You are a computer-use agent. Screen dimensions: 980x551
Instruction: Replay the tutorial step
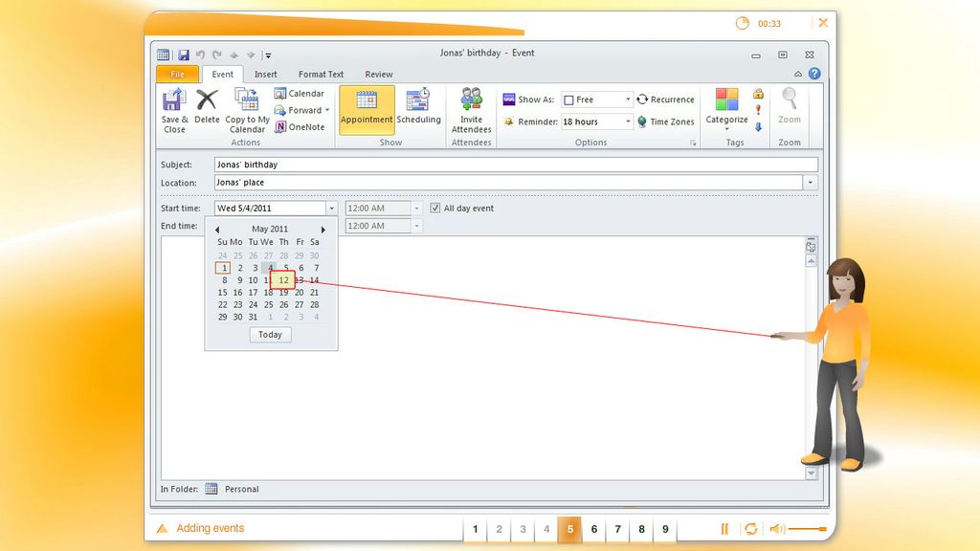coord(750,529)
